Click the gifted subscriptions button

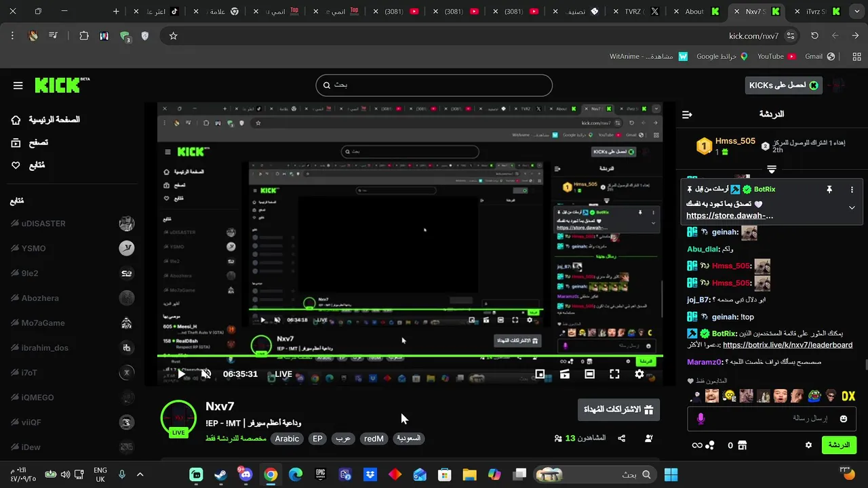coord(618,409)
